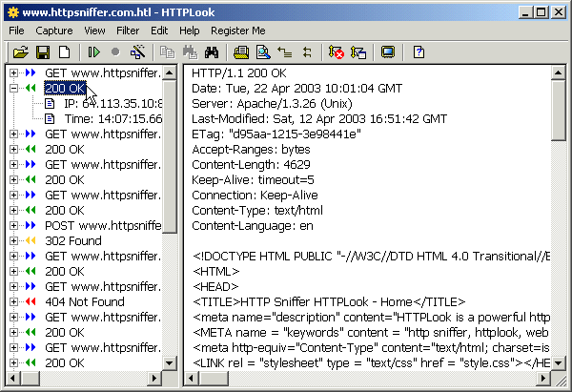Select the highlighted 200 OK response row
Screen dimensions: 572x392
point(65,89)
